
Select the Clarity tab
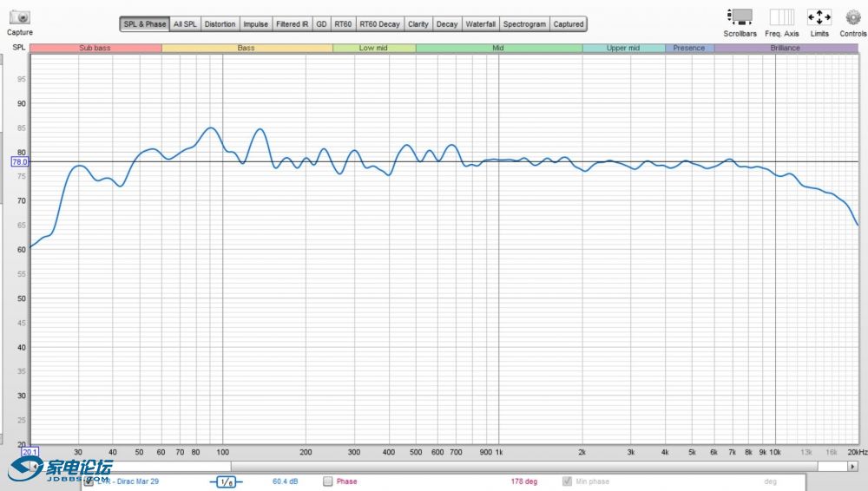pos(418,24)
